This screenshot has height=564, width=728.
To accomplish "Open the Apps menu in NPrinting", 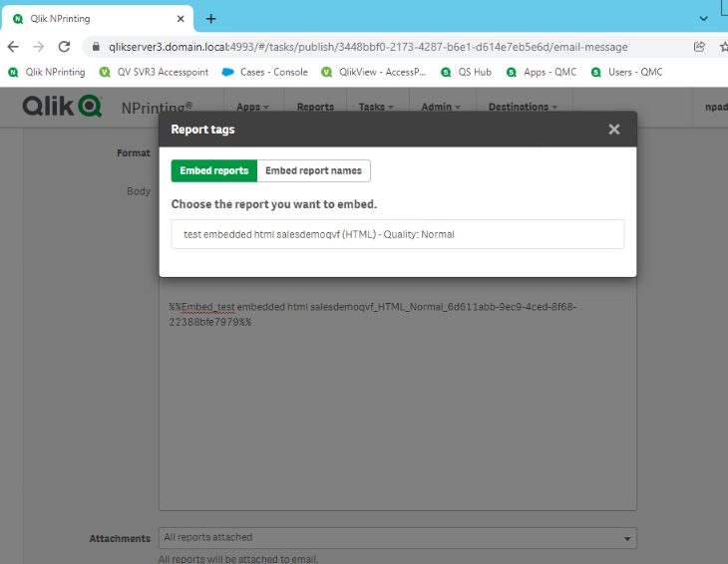I will tap(252, 107).
